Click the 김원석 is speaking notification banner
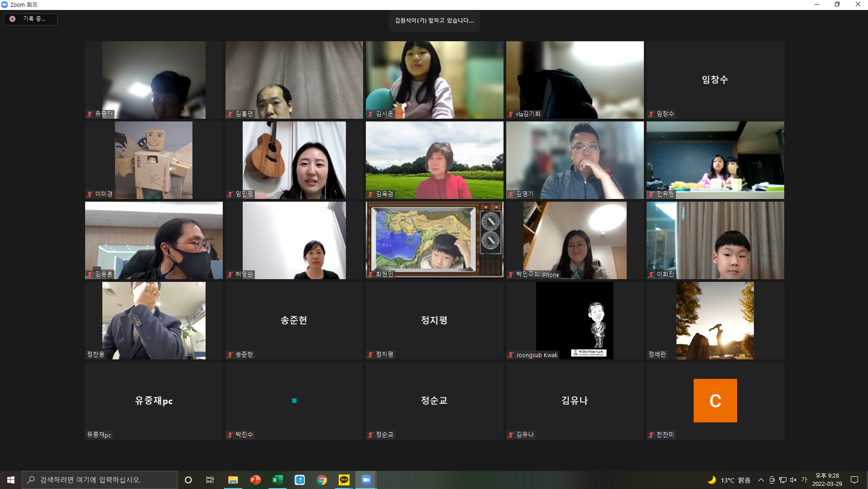This screenshot has height=489, width=868. pyautogui.click(x=434, y=21)
